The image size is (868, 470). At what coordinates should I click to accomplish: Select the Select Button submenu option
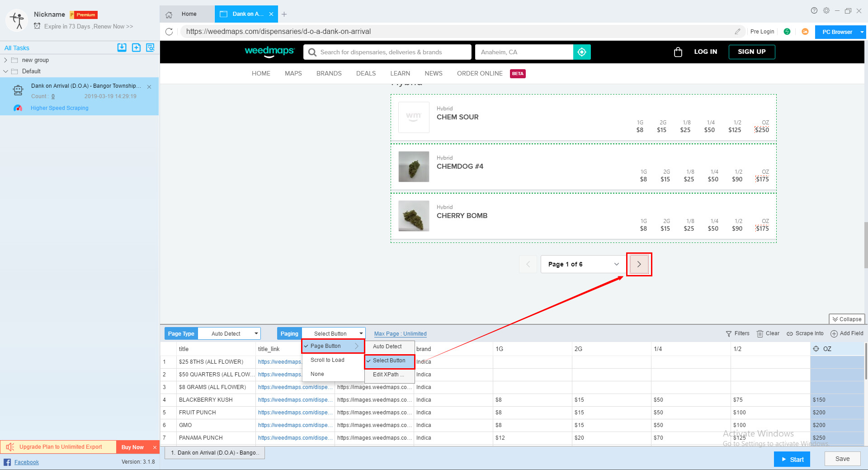[389, 361]
